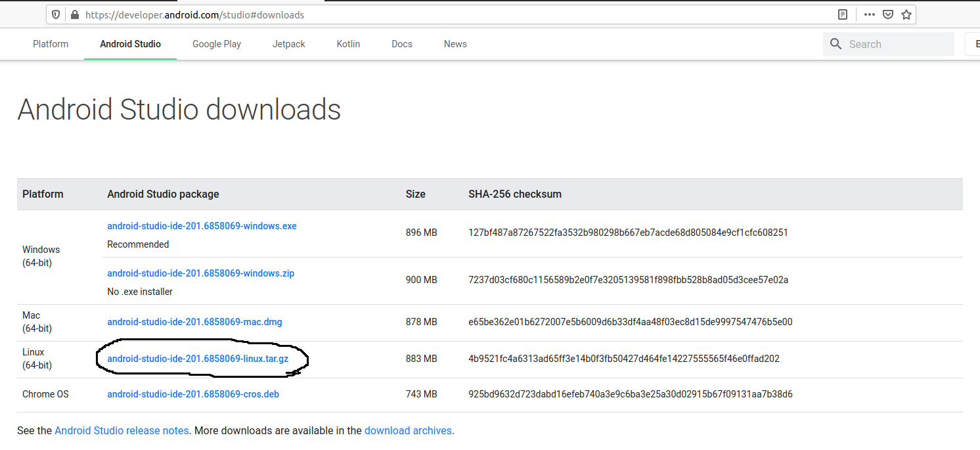Toggle reader view icon in address bar
This screenshot has height=450, width=980.
[x=843, y=14]
